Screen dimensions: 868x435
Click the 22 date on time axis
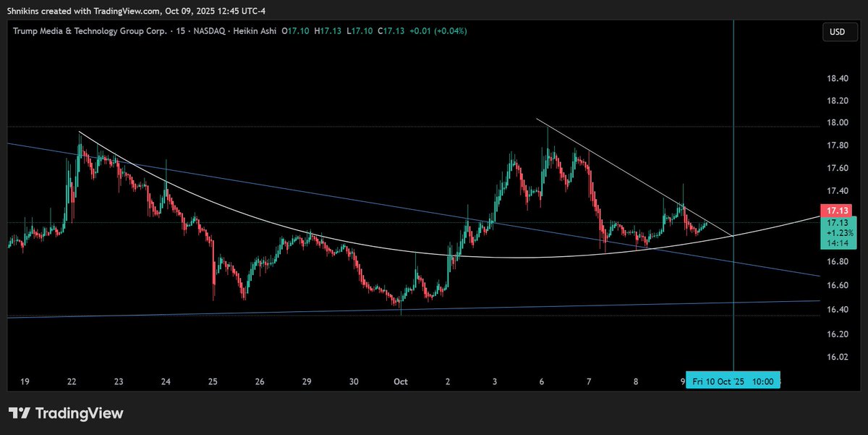(72, 381)
